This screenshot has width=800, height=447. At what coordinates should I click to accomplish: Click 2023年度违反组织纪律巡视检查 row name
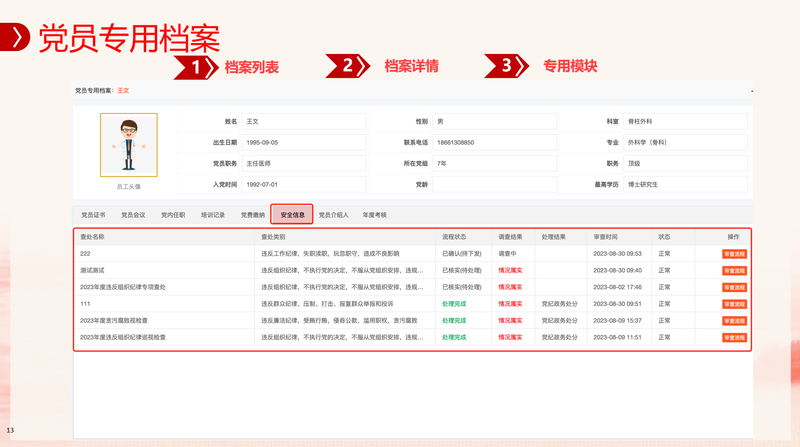[x=123, y=337]
